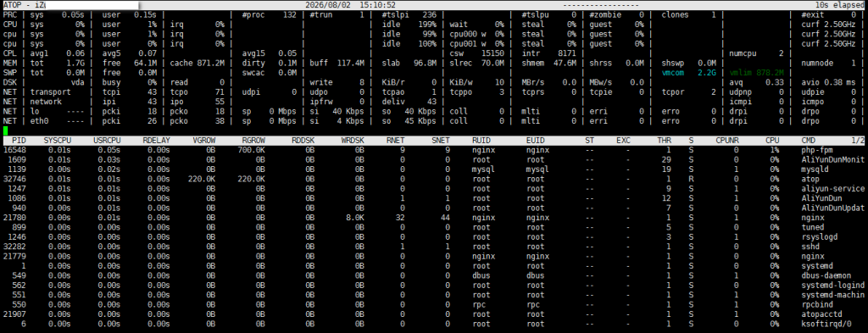This screenshot has height=333, width=868.
Task: Click the buff 117.4M value
Action: [x=337, y=63]
